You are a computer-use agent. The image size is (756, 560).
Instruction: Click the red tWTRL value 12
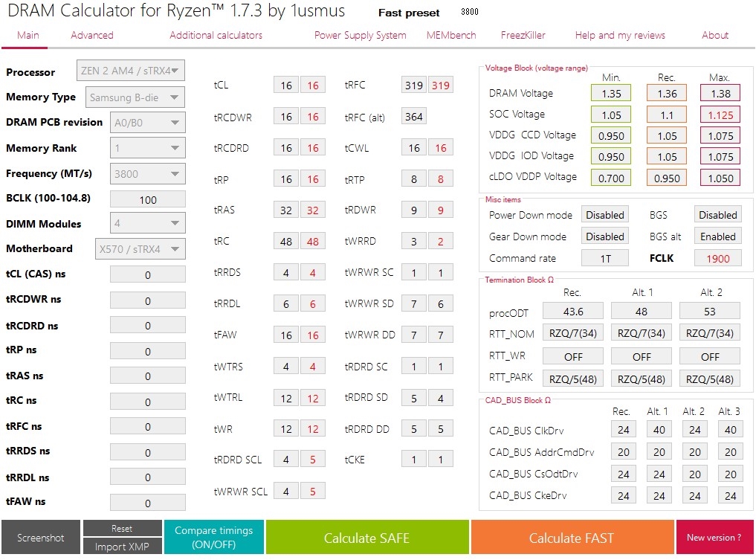pos(312,398)
